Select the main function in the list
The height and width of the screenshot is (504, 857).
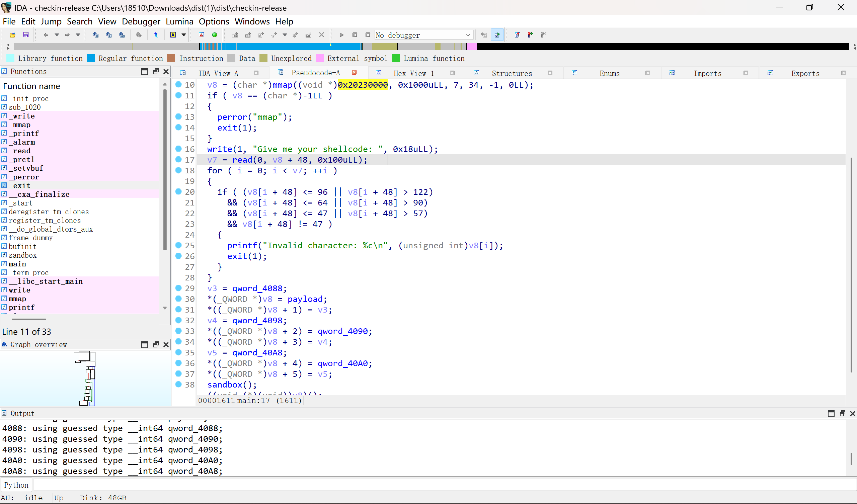17,264
